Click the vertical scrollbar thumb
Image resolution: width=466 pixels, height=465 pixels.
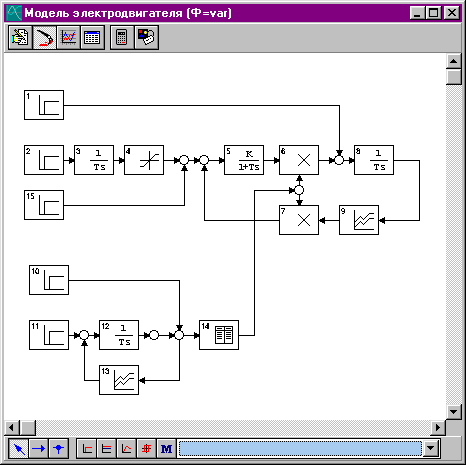pos(454,77)
